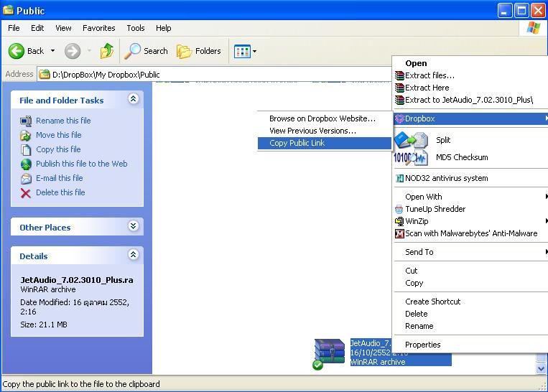Click the Move this file link
Screen dimensions: 548x392
pyautogui.click(x=59, y=135)
